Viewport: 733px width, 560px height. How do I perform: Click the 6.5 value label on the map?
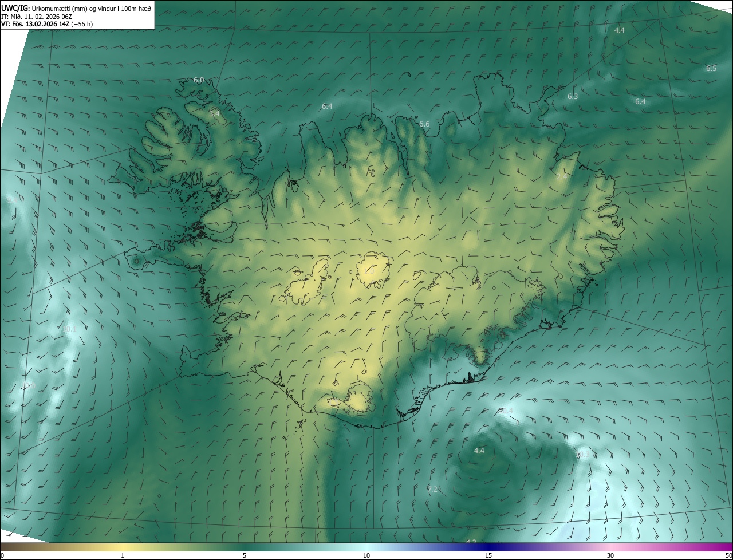(711, 69)
